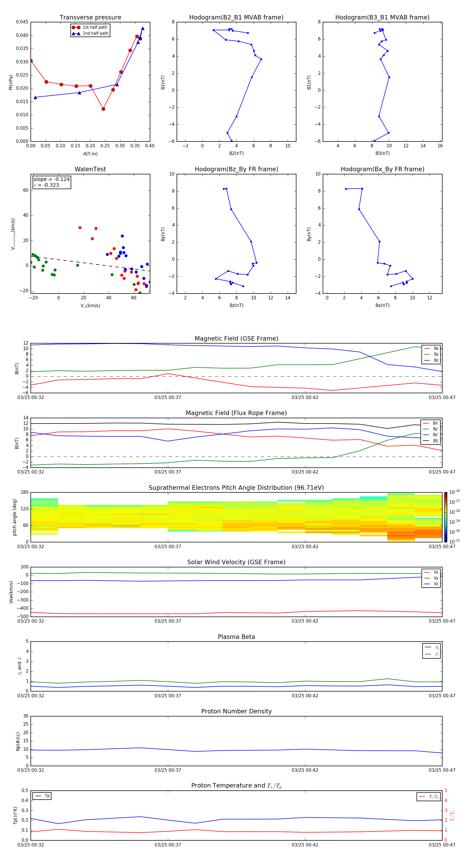The image size is (473, 868).
Task: Select "Vz" in the solar wind legend
Action: pos(431,584)
